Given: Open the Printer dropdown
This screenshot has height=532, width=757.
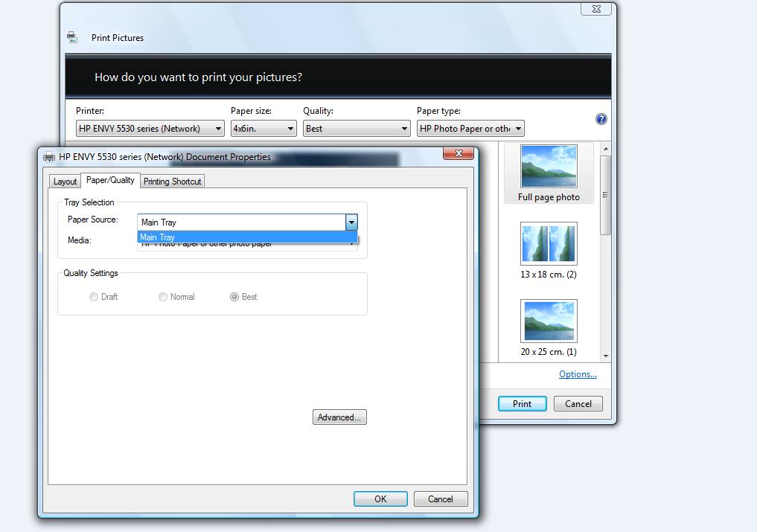Looking at the screenshot, I should pyautogui.click(x=150, y=129).
